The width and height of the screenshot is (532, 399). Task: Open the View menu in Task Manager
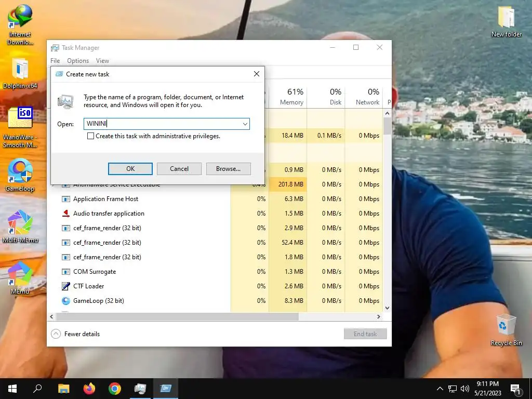click(x=102, y=61)
